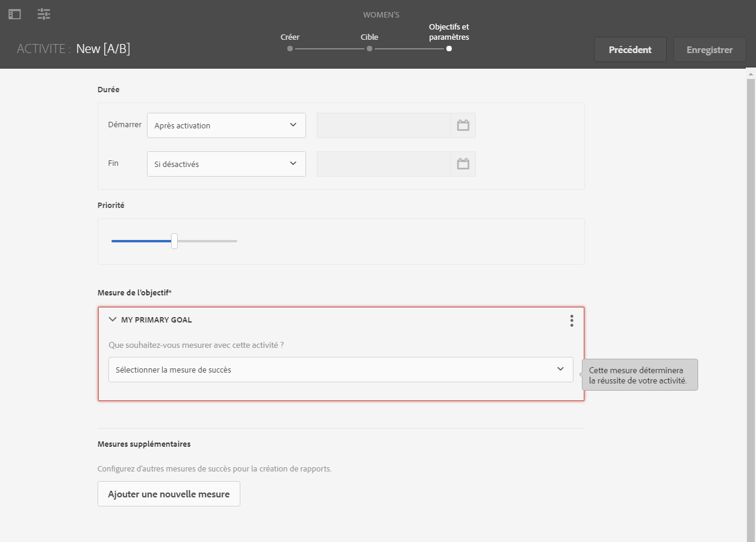Click the Enregistrer button

click(710, 49)
